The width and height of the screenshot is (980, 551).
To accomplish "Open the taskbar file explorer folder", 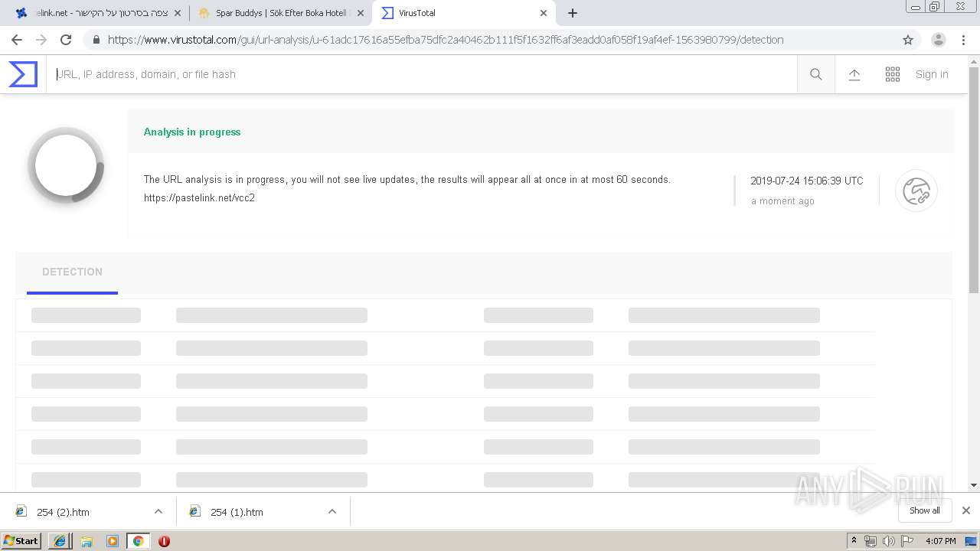I will point(87,541).
